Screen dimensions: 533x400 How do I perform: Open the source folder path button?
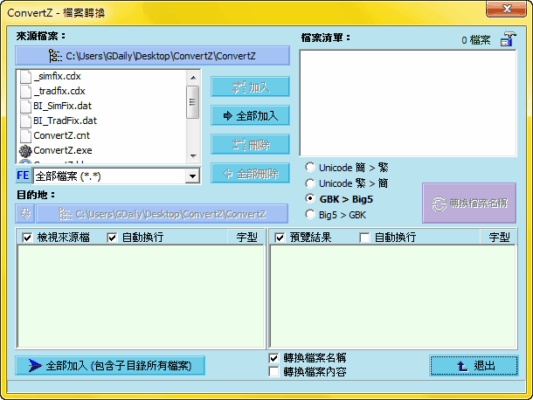[153, 56]
